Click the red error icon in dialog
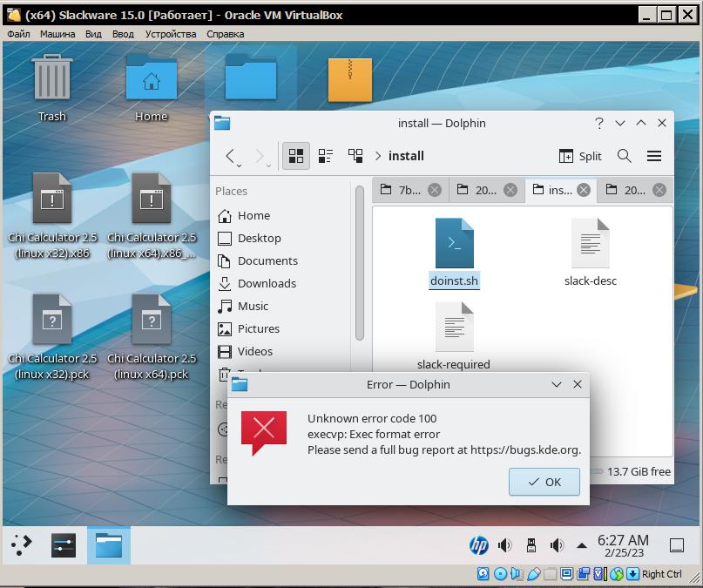Viewport: 703px width, 588px height. point(264,433)
